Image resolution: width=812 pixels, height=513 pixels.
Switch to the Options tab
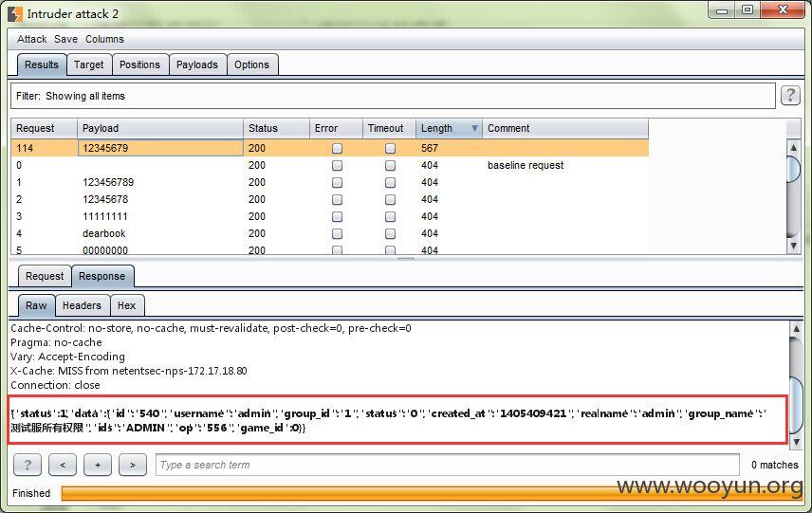251,64
